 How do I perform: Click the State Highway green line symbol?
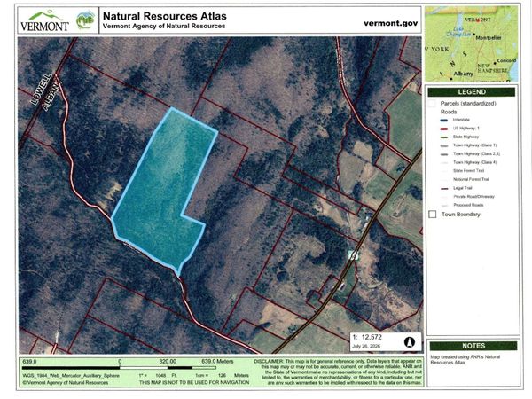pyautogui.click(x=444, y=137)
